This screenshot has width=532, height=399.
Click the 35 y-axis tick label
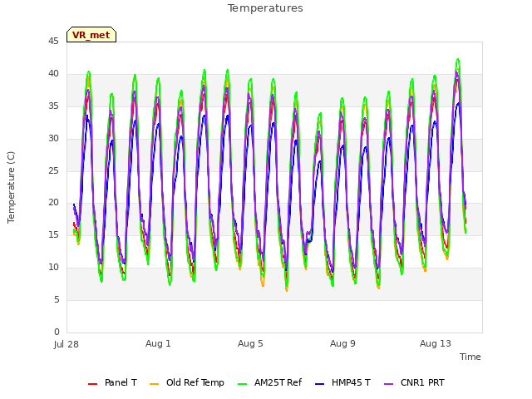(53, 106)
